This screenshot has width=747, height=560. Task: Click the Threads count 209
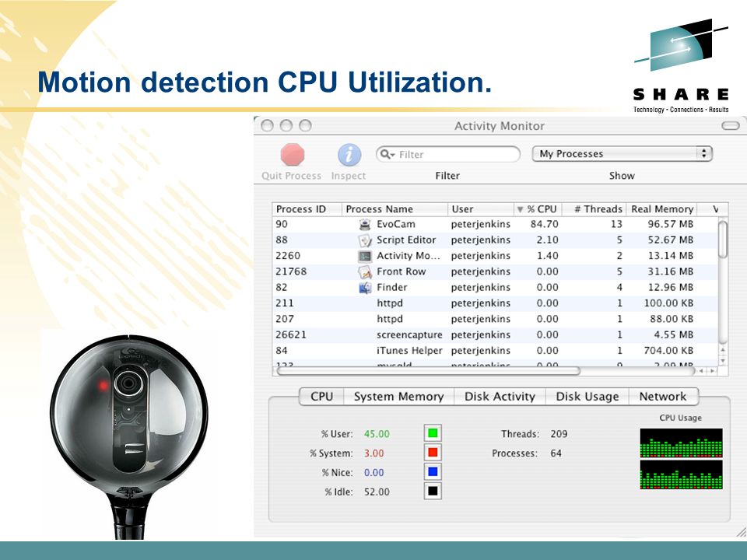pos(559,434)
